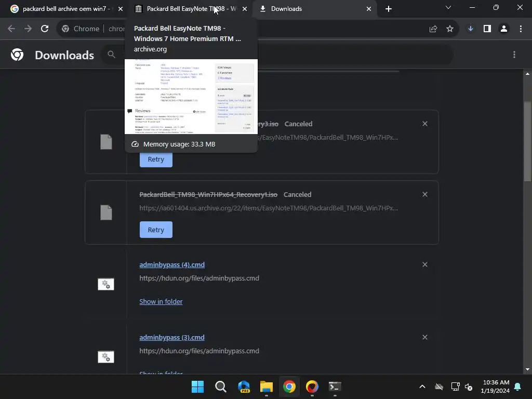Show adminbypass (4).cmd in folder

coord(161,301)
